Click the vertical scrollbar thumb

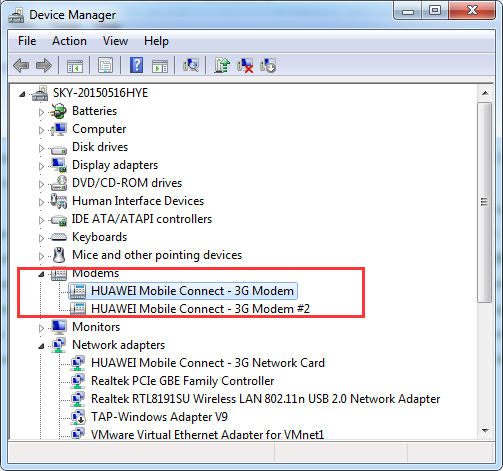484,202
